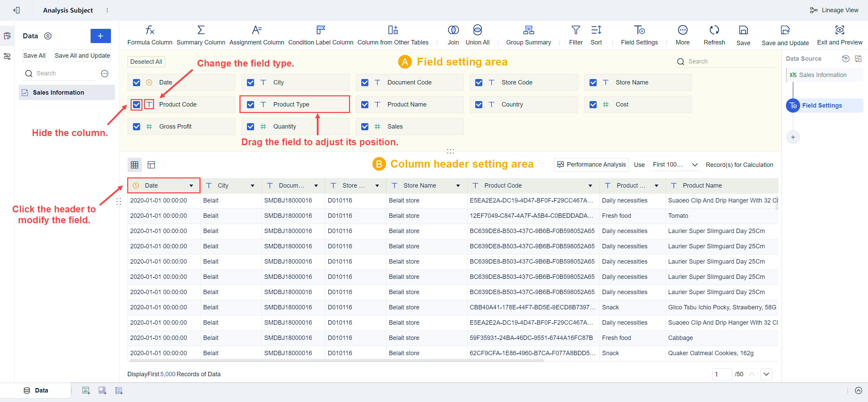
Task: Collapse the Data panel with the chevron
Action: pos(48,36)
